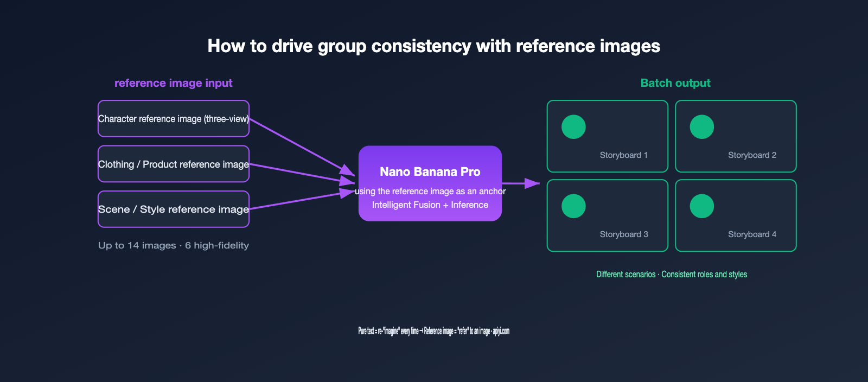Click the 'Batch output' heading

click(x=675, y=83)
